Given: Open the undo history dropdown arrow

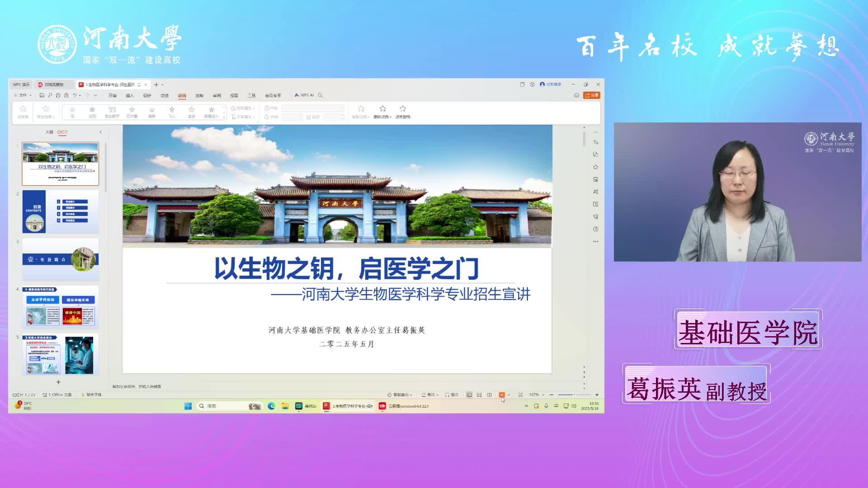Looking at the screenshot, I should point(80,95).
